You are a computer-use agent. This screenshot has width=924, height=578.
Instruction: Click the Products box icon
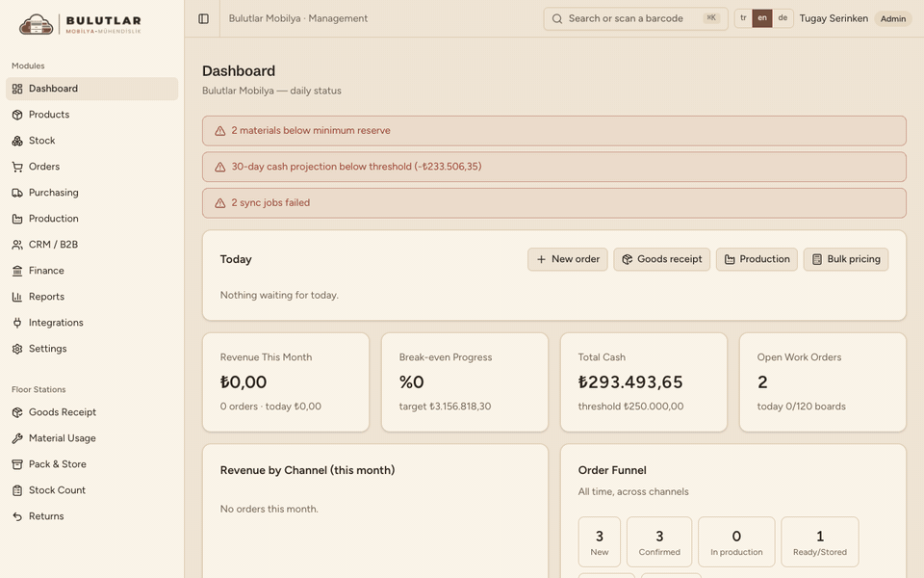pos(17,115)
